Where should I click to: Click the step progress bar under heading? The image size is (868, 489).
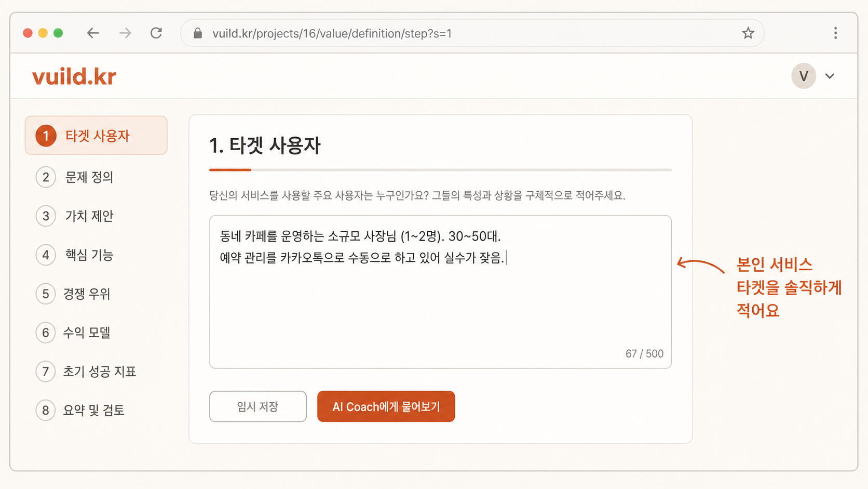440,170
